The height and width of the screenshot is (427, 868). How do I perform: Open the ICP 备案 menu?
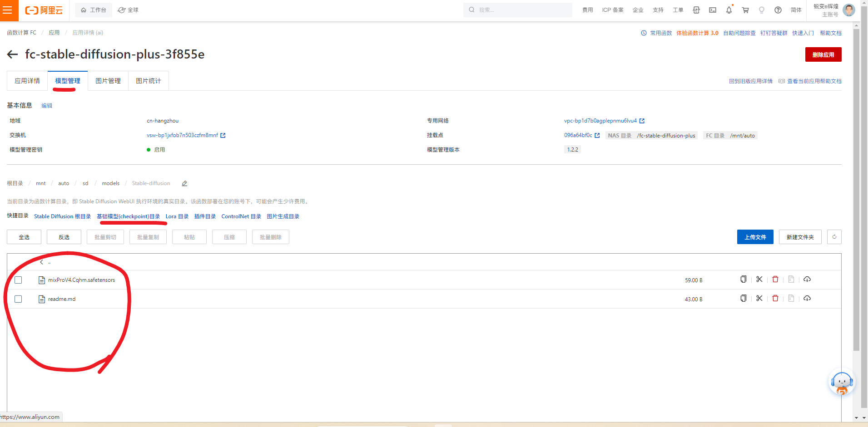pyautogui.click(x=613, y=10)
